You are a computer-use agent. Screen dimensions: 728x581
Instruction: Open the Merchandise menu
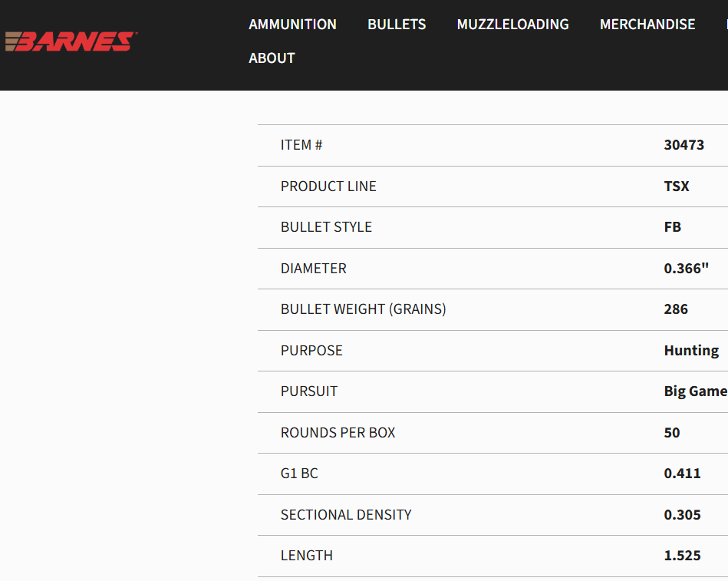click(x=647, y=25)
